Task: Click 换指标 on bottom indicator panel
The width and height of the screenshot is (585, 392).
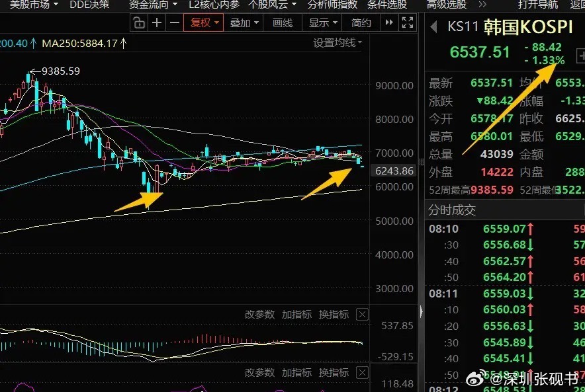Action: tap(334, 373)
